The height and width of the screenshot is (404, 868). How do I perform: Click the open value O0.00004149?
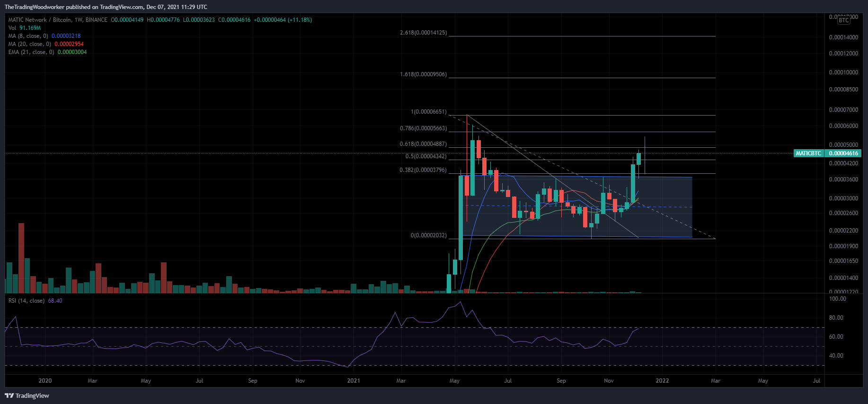pyautogui.click(x=127, y=20)
